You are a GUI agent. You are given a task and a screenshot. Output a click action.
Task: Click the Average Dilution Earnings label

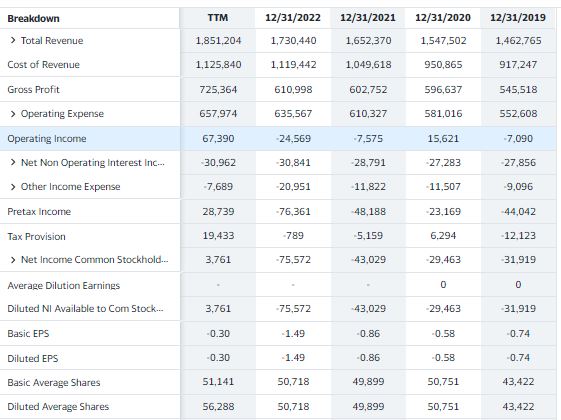pyautogui.click(x=64, y=285)
